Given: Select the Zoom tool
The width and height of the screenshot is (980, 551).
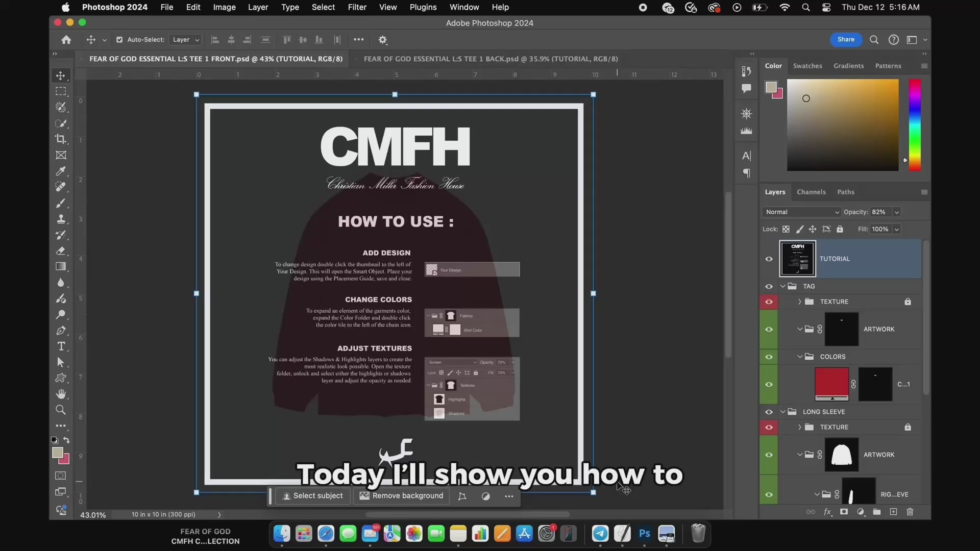Looking at the screenshot, I should (61, 410).
